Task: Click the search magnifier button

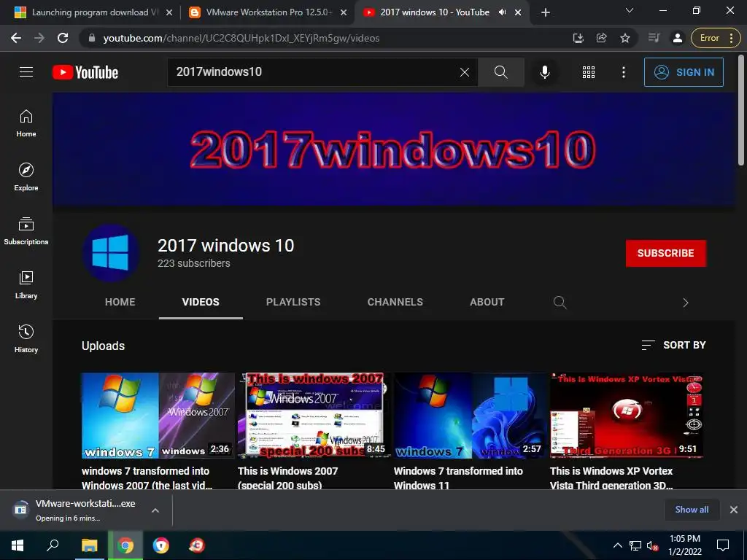Action: click(x=500, y=72)
